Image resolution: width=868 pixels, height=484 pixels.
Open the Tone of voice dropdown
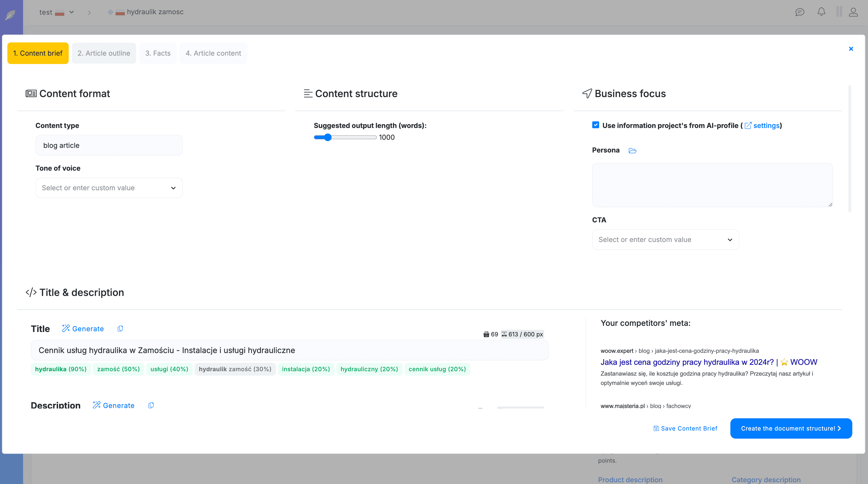pyautogui.click(x=109, y=188)
